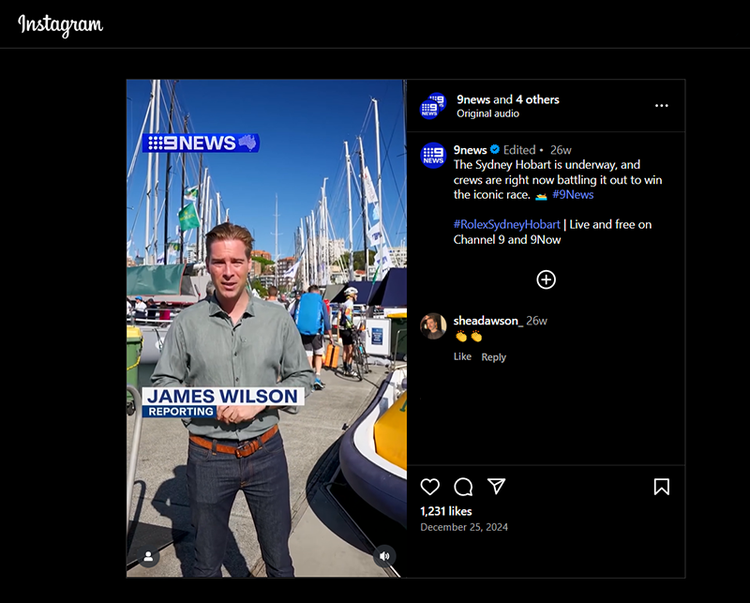Show tagged people icon on video
Screen dimensions: 750x603
coord(148,556)
